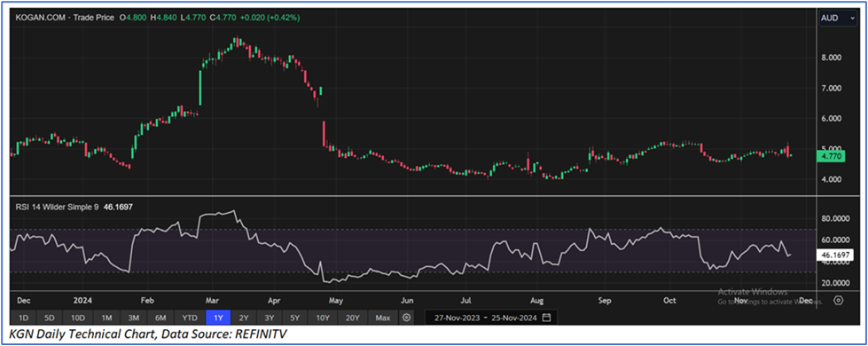Viewport: 868px width, 346px height.
Task: Click the Jun label on time axis
Action: (408, 301)
